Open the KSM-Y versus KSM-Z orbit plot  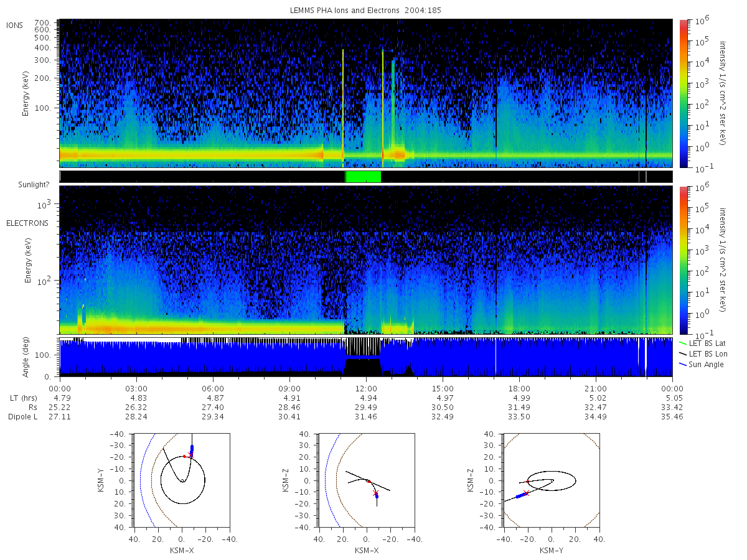552,480
